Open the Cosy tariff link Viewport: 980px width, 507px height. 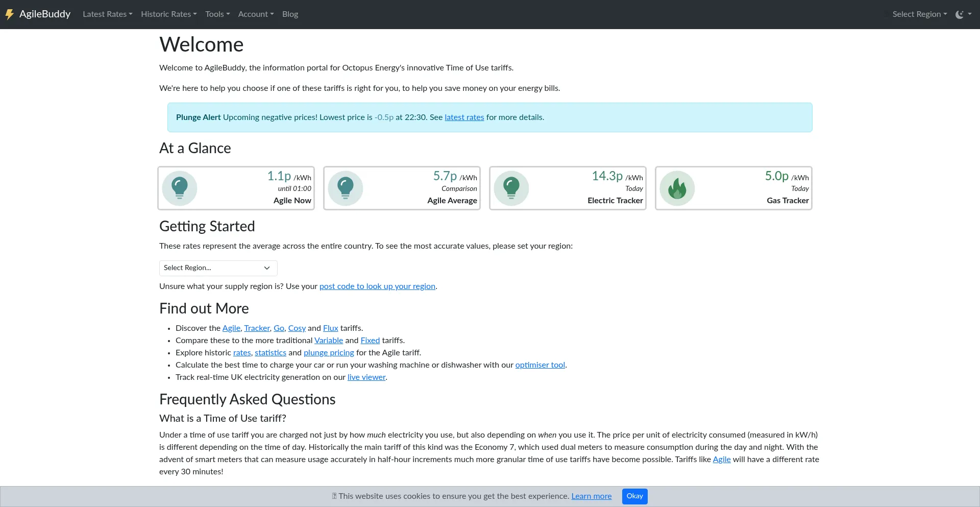[297, 328]
